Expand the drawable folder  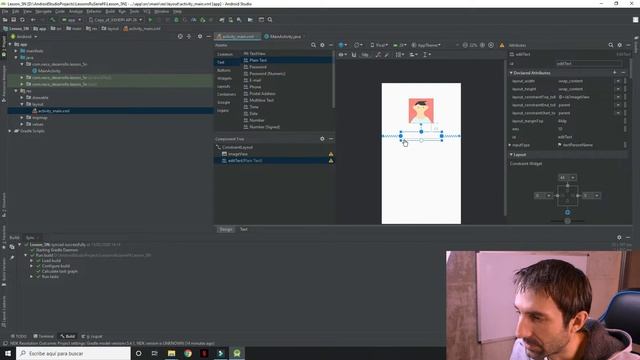[22, 98]
